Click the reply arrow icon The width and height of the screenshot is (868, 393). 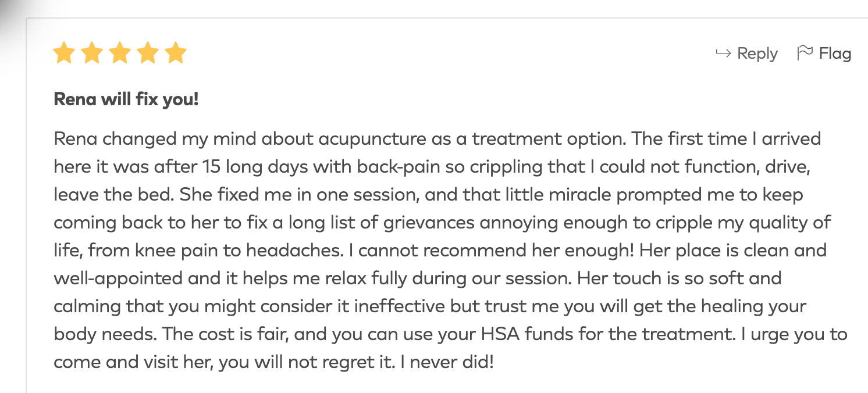(x=723, y=53)
